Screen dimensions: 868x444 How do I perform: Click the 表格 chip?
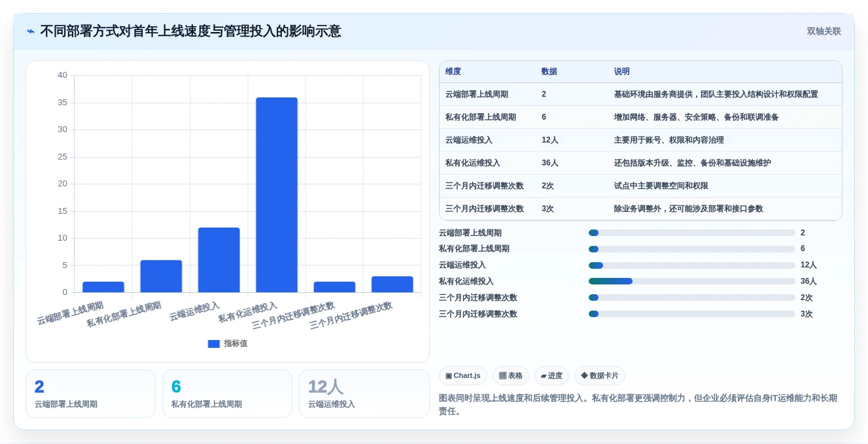pyautogui.click(x=511, y=376)
